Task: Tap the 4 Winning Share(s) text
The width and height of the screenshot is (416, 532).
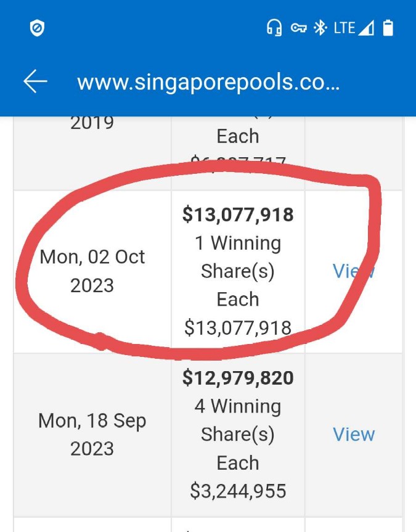Action: coord(238,420)
